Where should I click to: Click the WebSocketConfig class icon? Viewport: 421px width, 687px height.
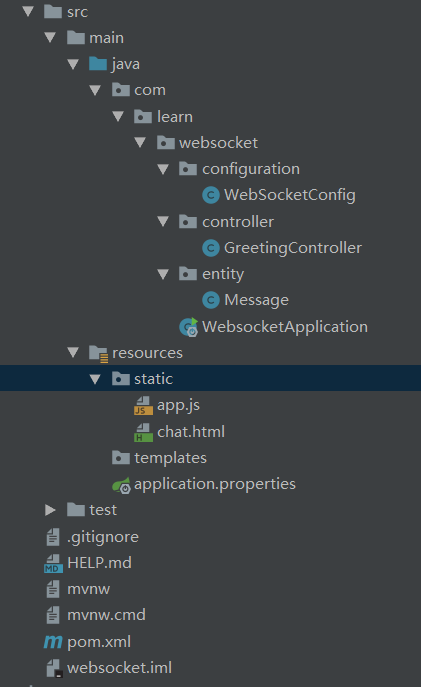coord(211,195)
